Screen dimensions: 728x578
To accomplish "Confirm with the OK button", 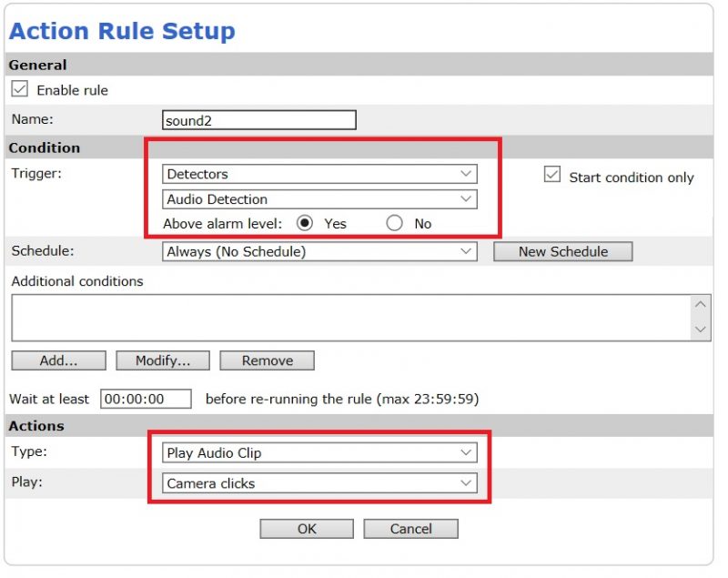I will click(307, 529).
